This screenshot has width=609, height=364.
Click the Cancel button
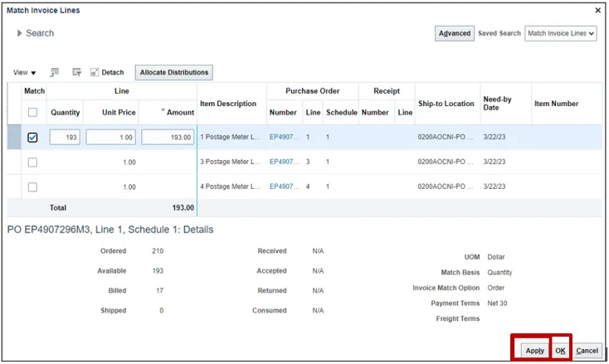tap(587, 351)
